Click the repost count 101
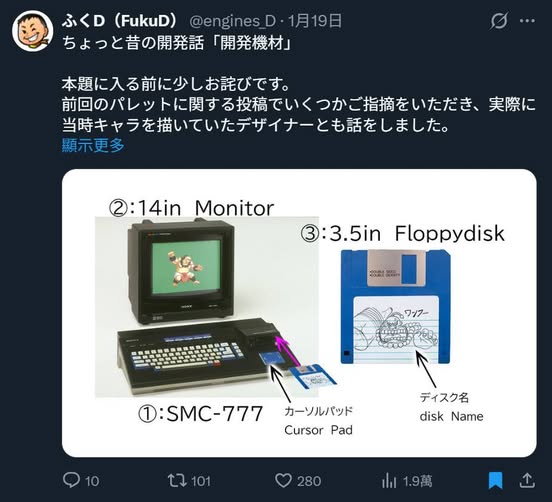The height and width of the screenshot is (502, 552). point(201,481)
